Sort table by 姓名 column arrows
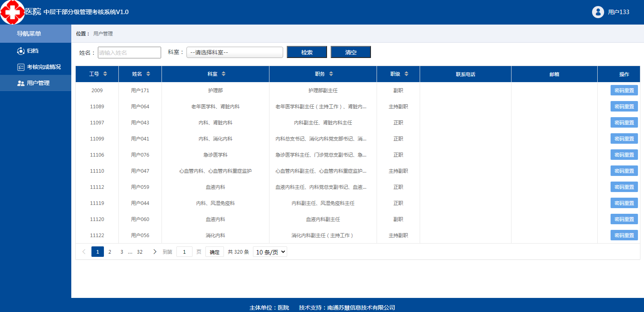Viewport: 644px width, 312px height. (x=148, y=74)
